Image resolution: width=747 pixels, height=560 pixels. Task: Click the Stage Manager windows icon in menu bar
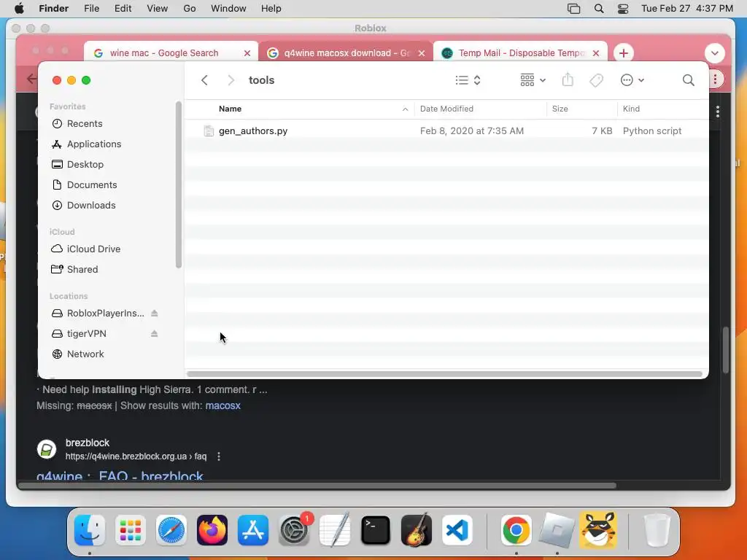pos(573,9)
